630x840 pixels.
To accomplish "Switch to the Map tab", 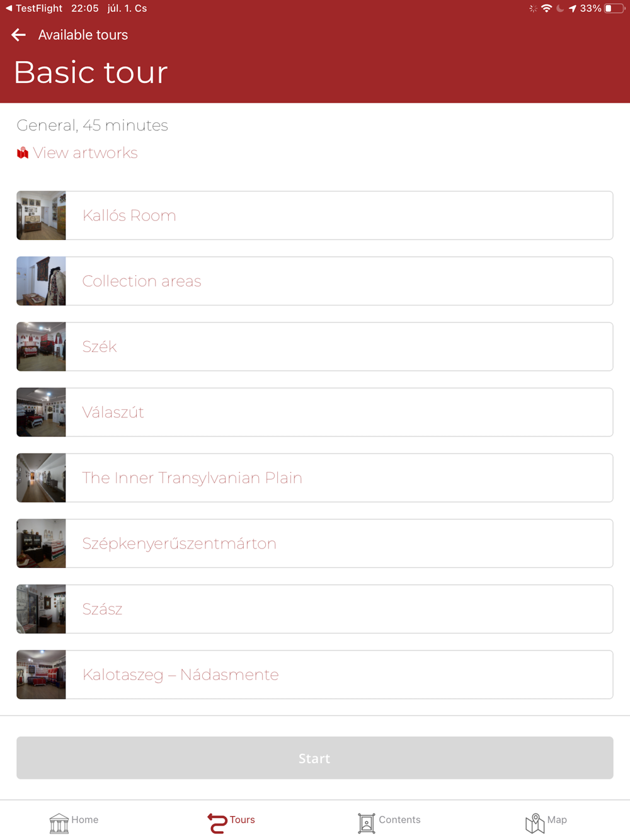I will (546, 820).
